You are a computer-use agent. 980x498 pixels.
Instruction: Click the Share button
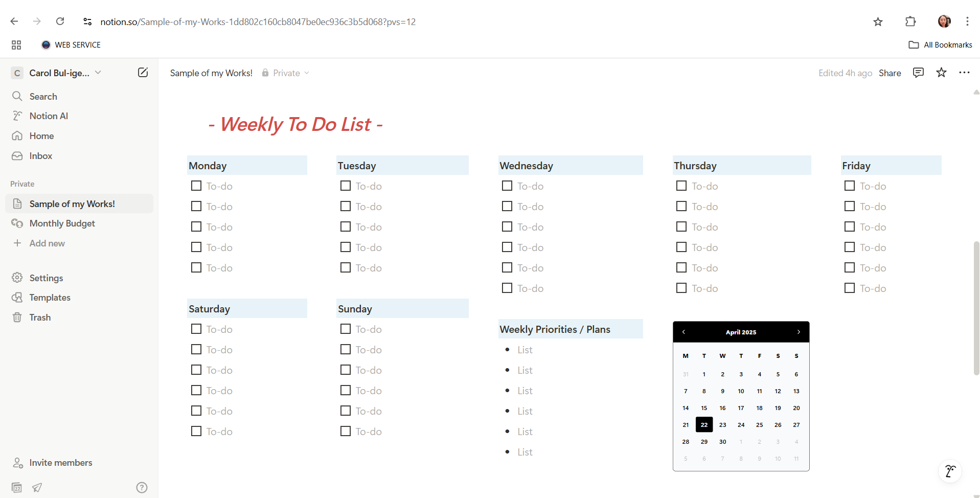890,73
